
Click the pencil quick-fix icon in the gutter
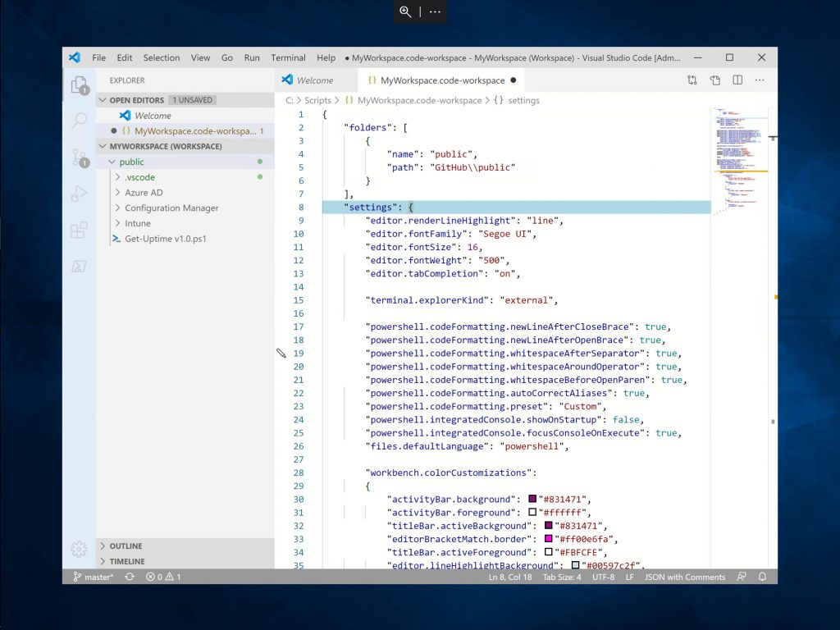(x=281, y=353)
